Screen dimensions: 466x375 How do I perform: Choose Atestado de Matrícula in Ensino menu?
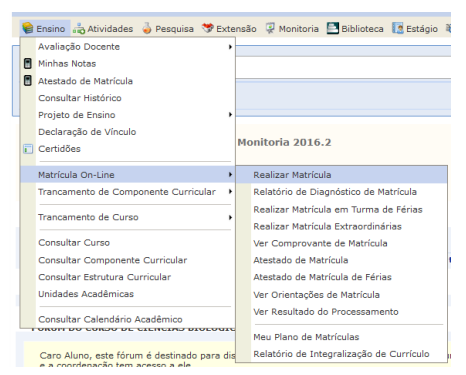[128, 81]
